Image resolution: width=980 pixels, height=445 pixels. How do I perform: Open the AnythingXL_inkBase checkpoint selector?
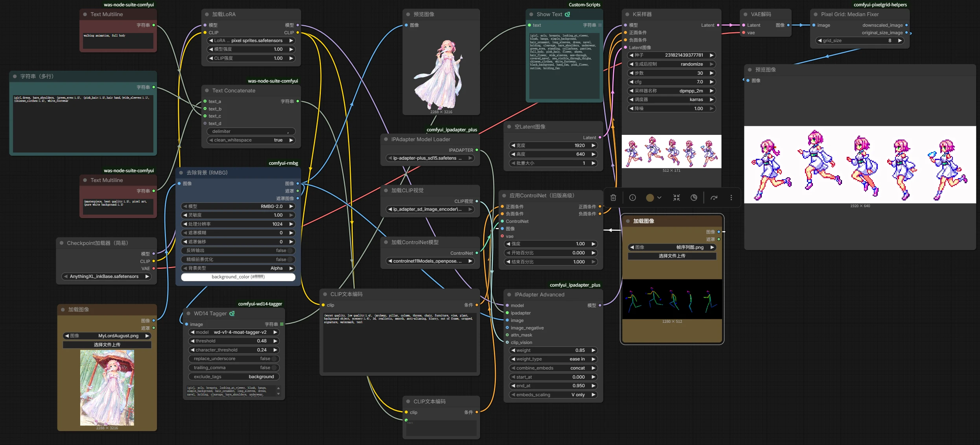[x=107, y=276]
